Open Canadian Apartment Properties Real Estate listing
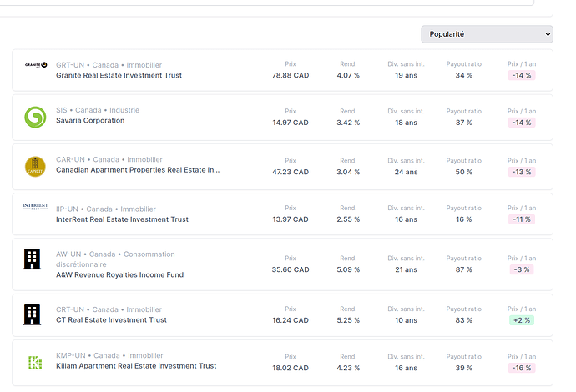The width and height of the screenshot is (576, 392). coord(138,170)
